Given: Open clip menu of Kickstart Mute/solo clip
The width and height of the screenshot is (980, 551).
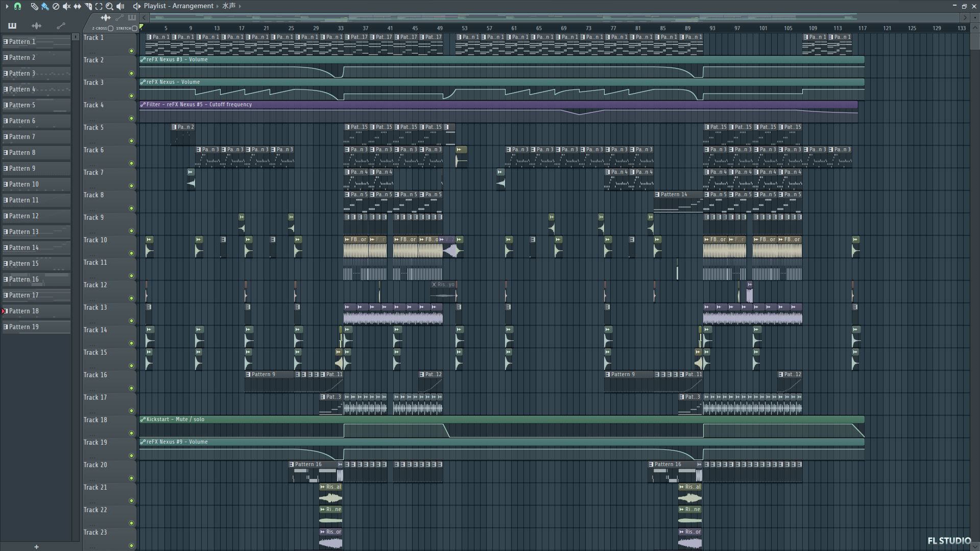Looking at the screenshot, I should (x=143, y=420).
